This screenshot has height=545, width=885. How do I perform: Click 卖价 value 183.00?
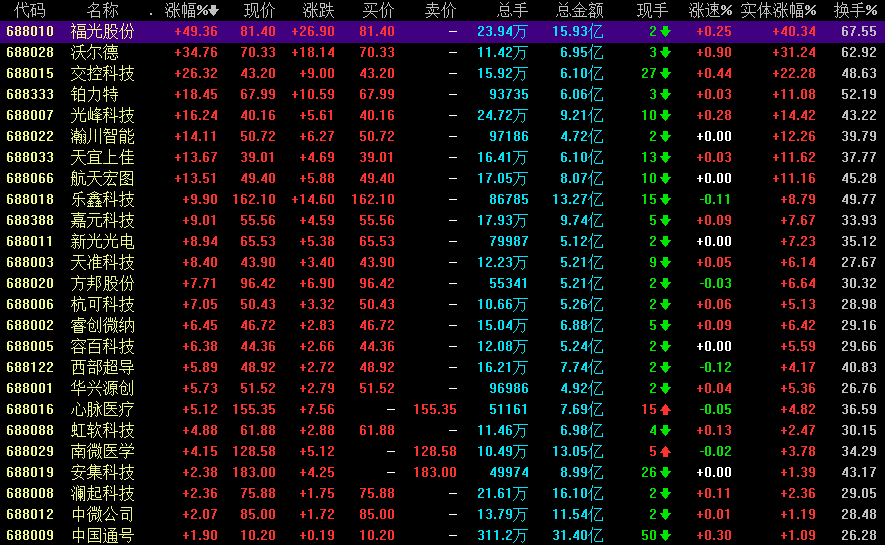click(435, 472)
